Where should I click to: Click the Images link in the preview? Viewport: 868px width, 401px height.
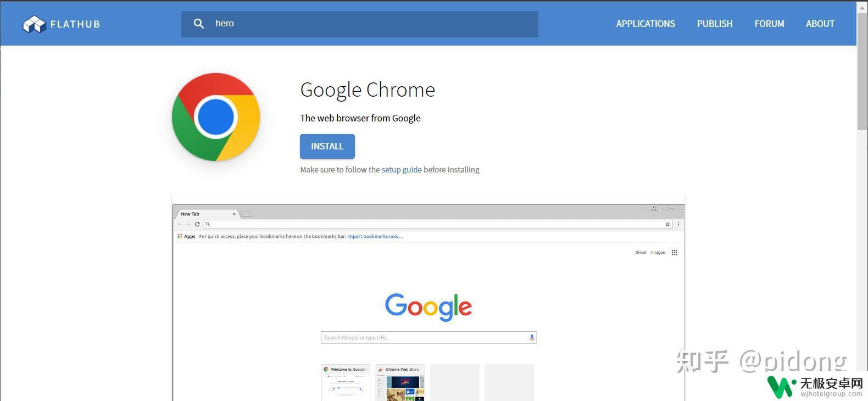658,253
